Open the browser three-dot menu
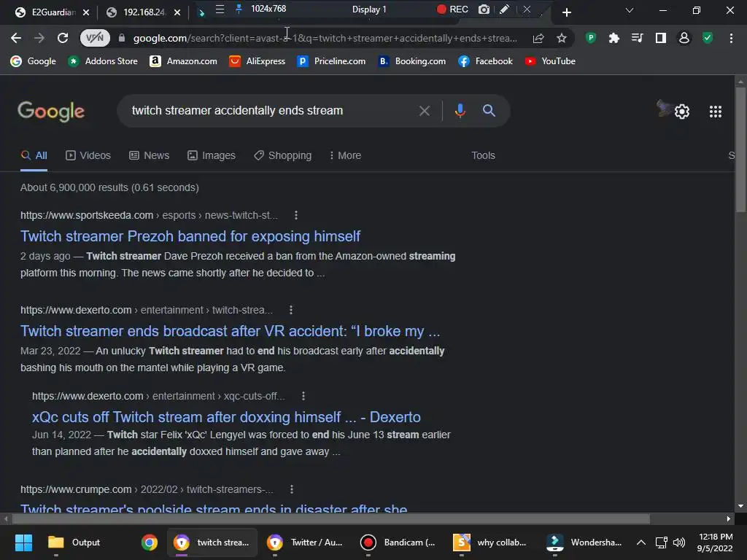747x560 pixels. coord(731,38)
